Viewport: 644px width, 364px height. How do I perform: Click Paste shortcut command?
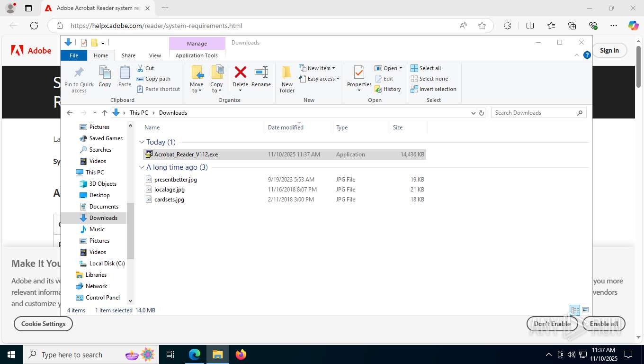click(x=159, y=89)
